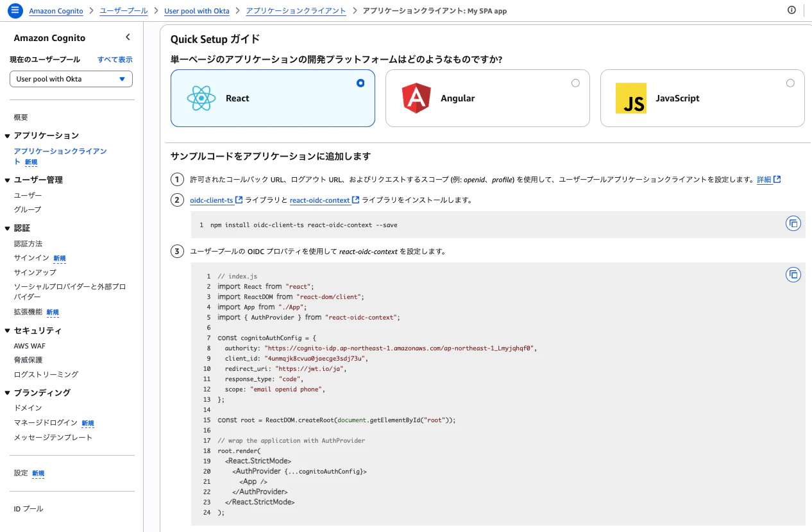
Task: Select the React platform radio button
Action: click(x=360, y=83)
